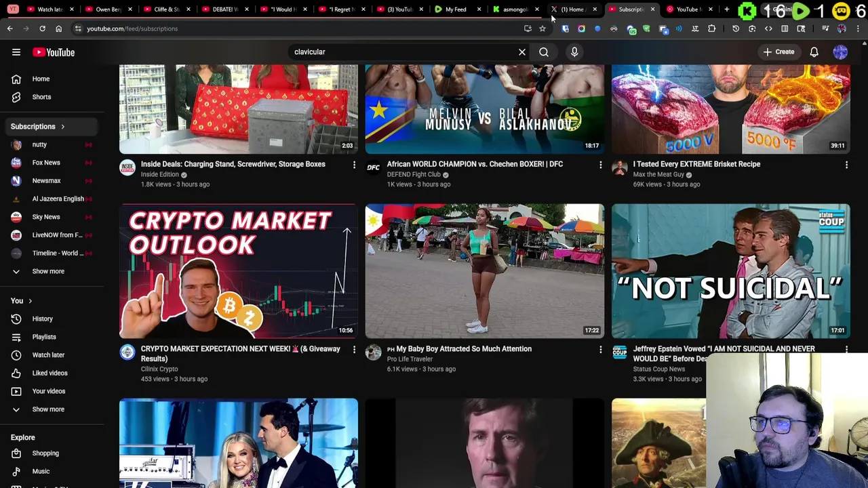
Task: Open More options for Brisket Recipe video
Action: (846, 165)
